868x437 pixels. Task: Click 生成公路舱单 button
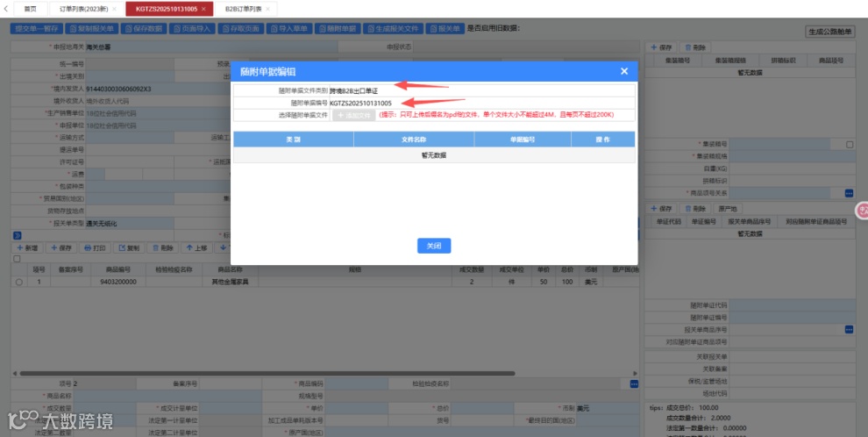(x=829, y=32)
